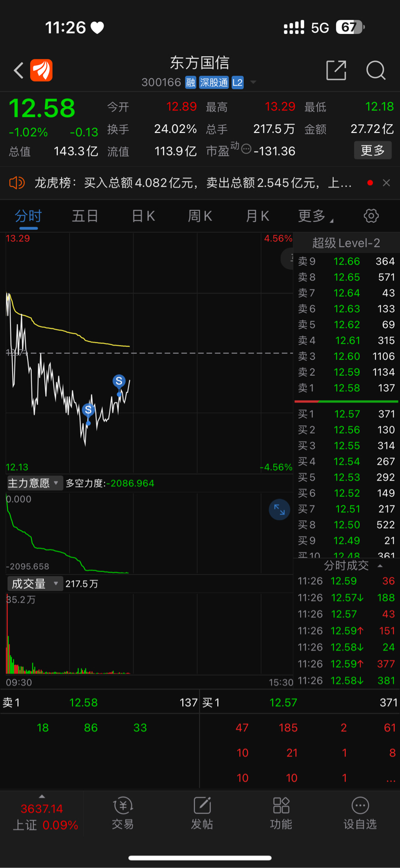Tap the 超级 Level-2 header
The width and height of the screenshot is (400, 868).
tap(346, 243)
